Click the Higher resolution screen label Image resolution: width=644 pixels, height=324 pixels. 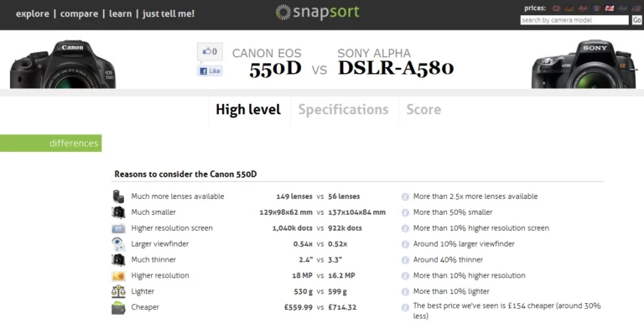(x=172, y=227)
